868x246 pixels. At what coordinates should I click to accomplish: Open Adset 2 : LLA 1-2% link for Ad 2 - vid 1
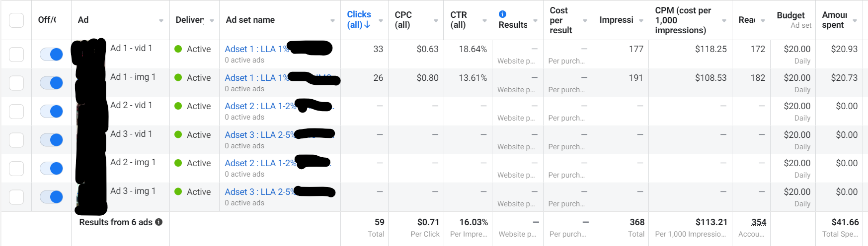click(260, 106)
